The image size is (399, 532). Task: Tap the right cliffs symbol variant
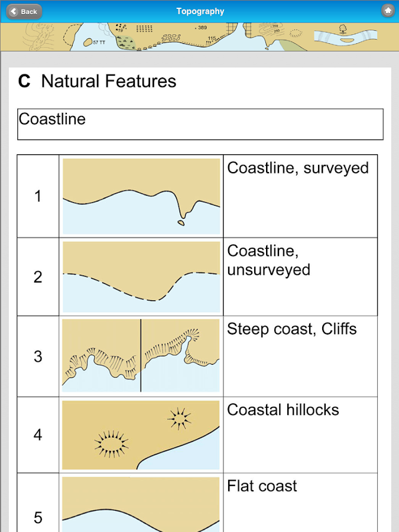pyautogui.click(x=180, y=356)
